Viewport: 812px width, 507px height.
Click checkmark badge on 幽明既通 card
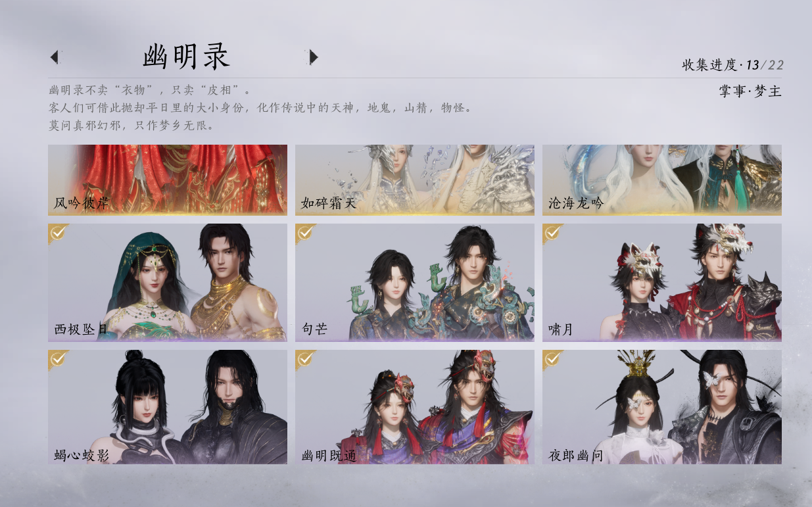coord(304,358)
